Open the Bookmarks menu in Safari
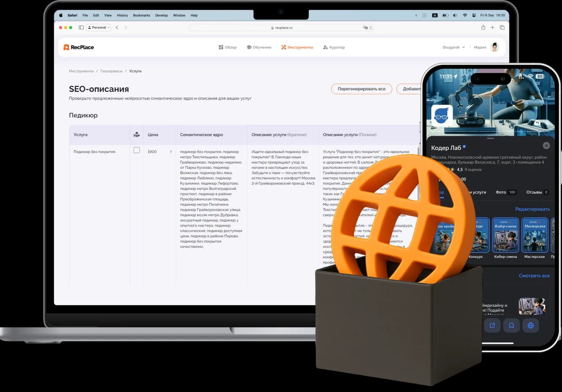 tap(142, 15)
